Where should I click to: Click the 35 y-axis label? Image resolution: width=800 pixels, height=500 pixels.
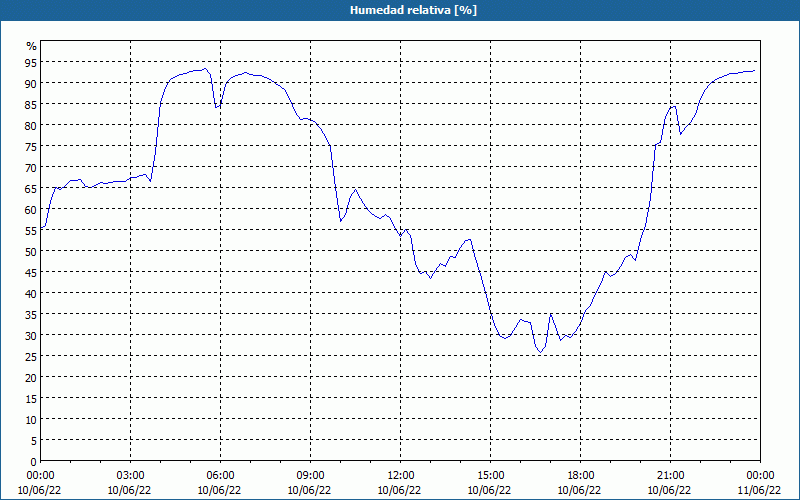(31, 314)
